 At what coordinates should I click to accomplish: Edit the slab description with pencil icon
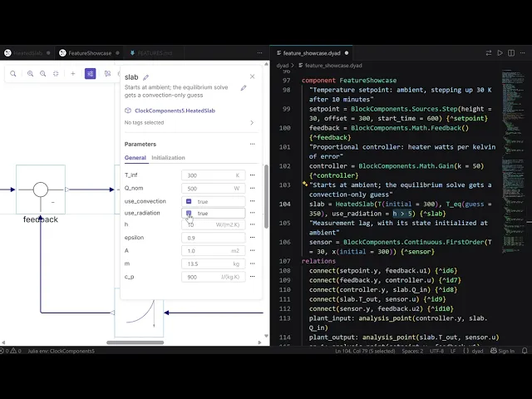pos(244,88)
